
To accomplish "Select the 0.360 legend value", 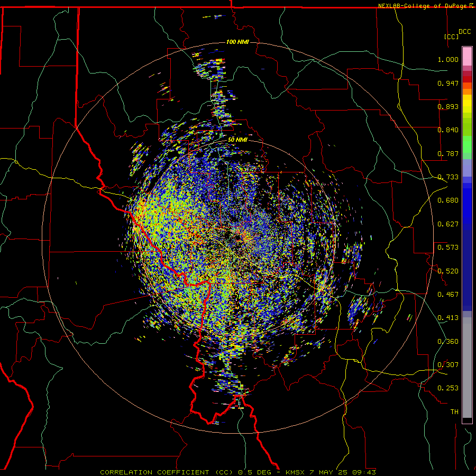I will pyautogui.click(x=448, y=342).
